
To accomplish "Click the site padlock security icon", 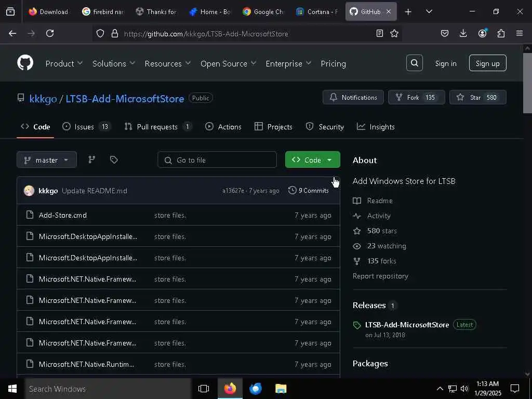I will [115, 33].
